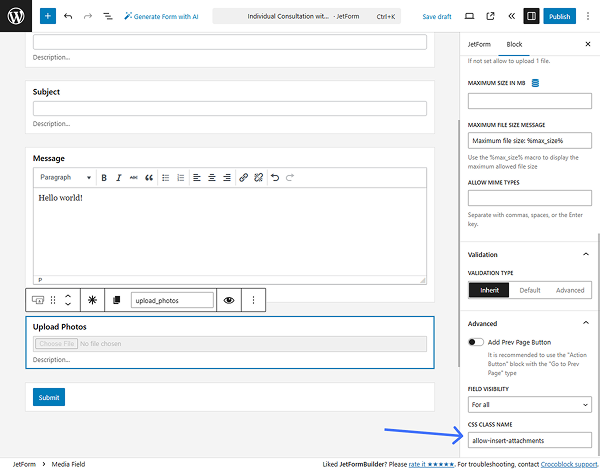Viewport: 600px width, 470px height.
Task: Move block using up/down arrows
Action: point(68,300)
